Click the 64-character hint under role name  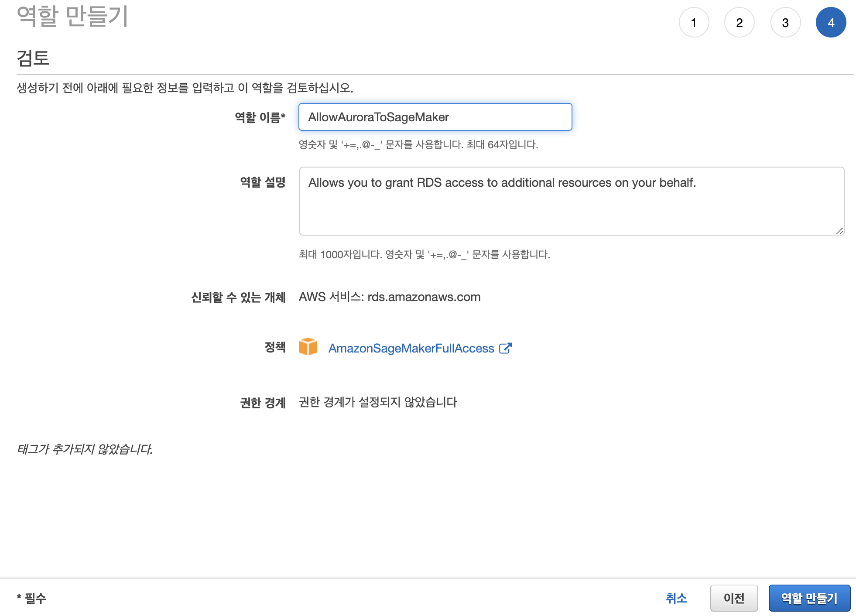418,144
